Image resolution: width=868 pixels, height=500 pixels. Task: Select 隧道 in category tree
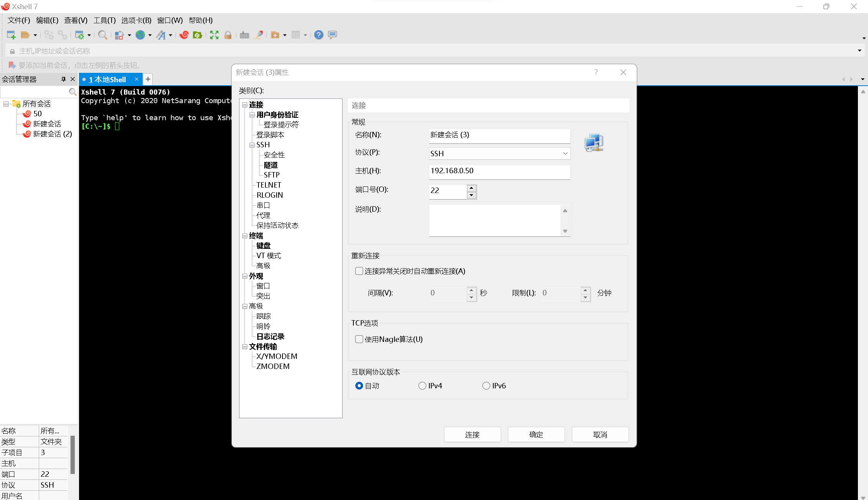271,165
